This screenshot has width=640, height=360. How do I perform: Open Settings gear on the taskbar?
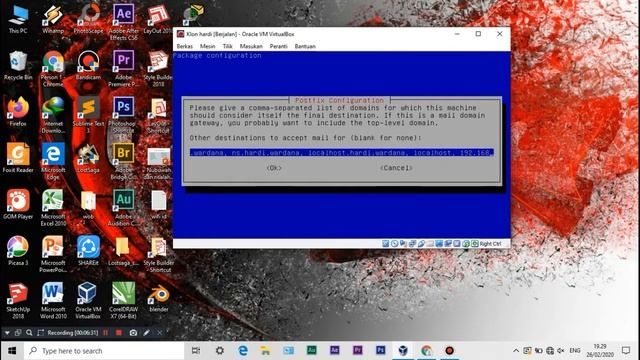[220, 351]
